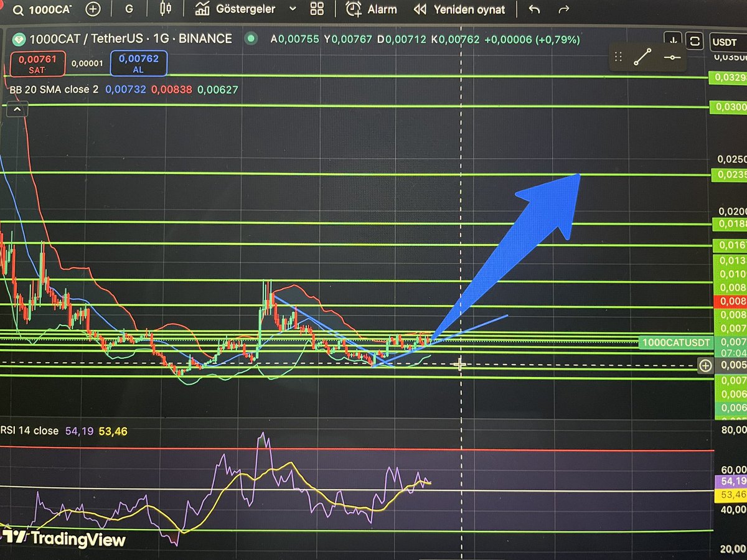Screen dimensions: 747x560
Task: Click the D0,00712 low value
Action: (401, 39)
